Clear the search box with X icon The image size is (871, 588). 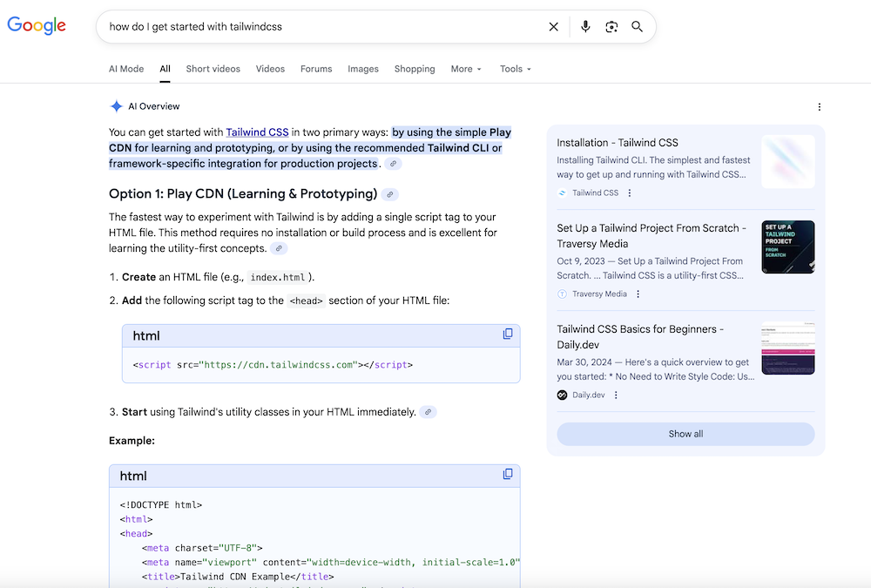553,27
